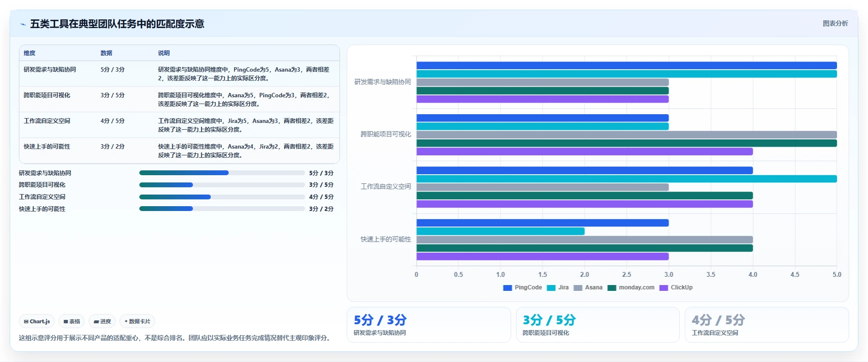The image size is (868, 362).
Task: Open the 5分 / 3分 研发需求与缺陷协同 data card
Action: tap(429, 325)
